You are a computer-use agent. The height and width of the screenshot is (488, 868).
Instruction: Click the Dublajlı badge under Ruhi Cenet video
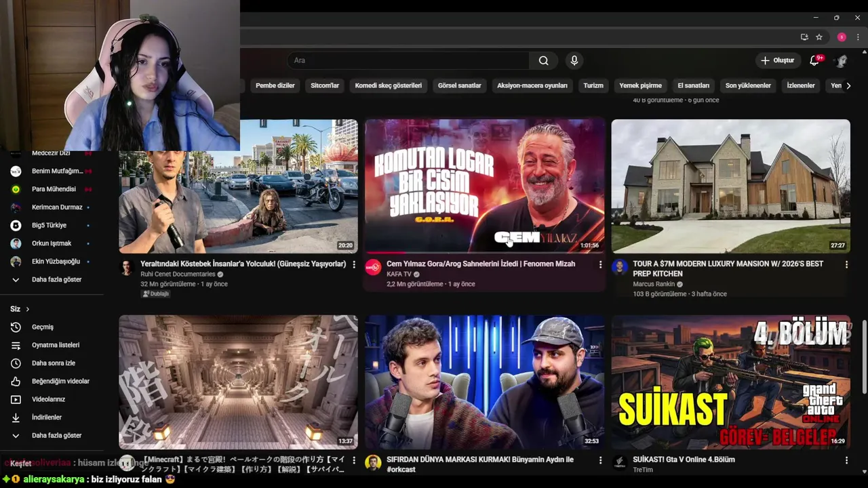click(x=156, y=294)
